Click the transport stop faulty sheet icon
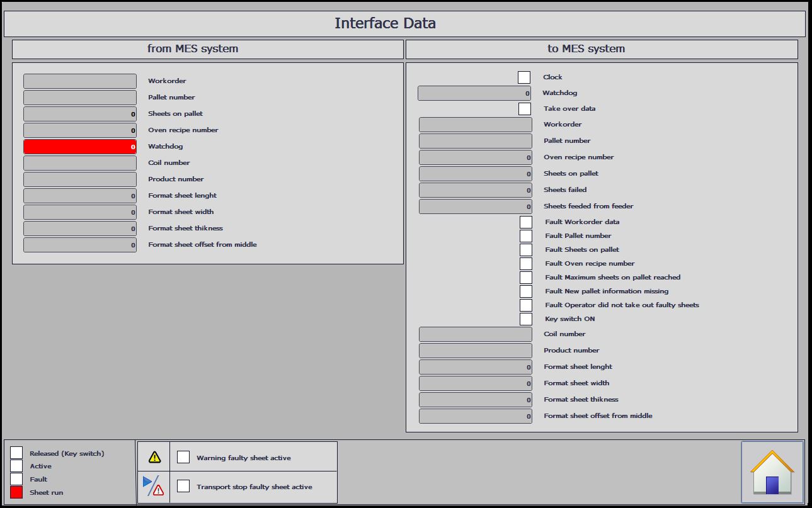 [x=154, y=486]
